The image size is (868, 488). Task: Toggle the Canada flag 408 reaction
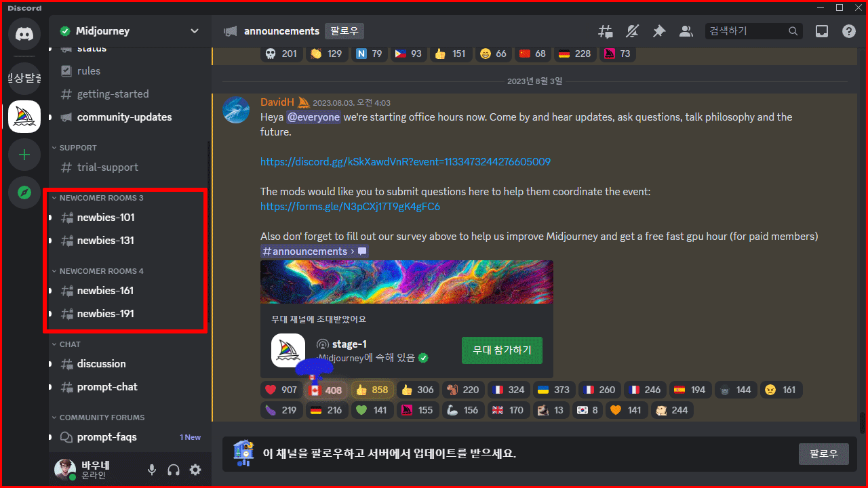tap(326, 390)
